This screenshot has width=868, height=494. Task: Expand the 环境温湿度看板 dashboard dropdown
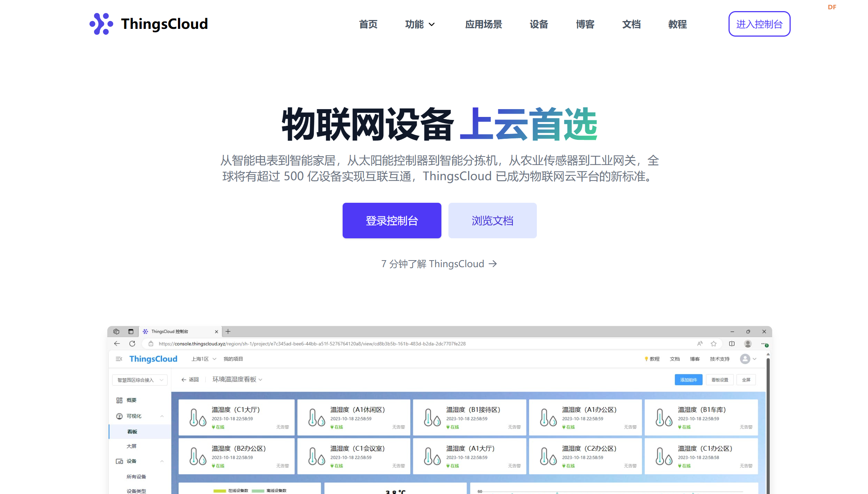[x=238, y=379]
